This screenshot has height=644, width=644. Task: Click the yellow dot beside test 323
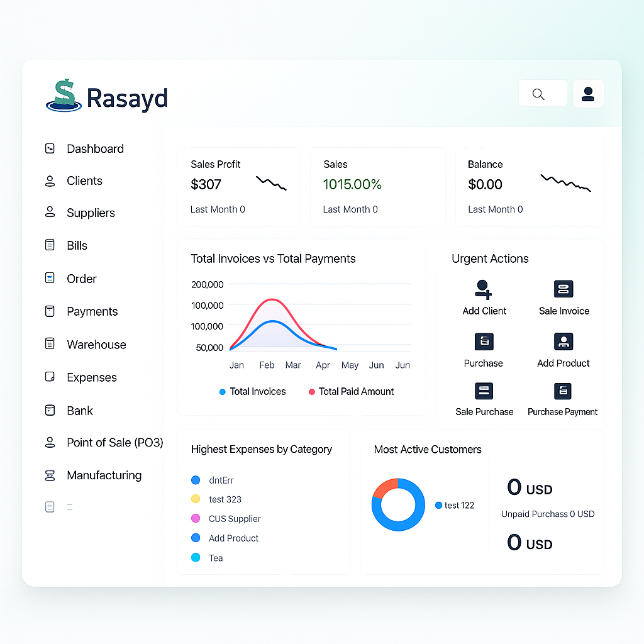click(196, 499)
